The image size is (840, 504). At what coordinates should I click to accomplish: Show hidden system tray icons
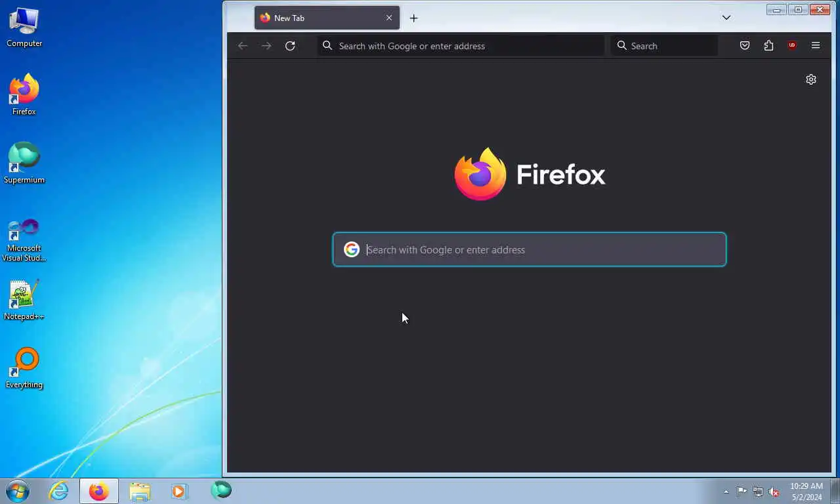(726, 492)
